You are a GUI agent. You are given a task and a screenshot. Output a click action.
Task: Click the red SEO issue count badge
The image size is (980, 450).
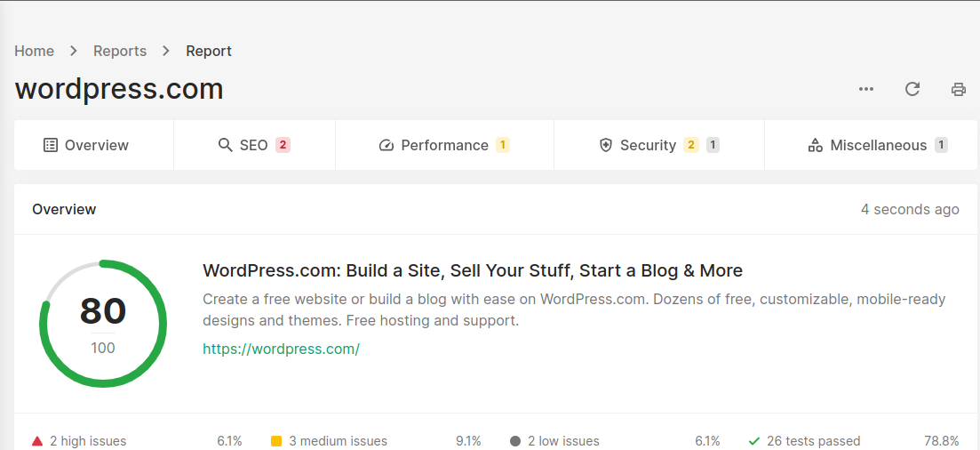point(283,145)
